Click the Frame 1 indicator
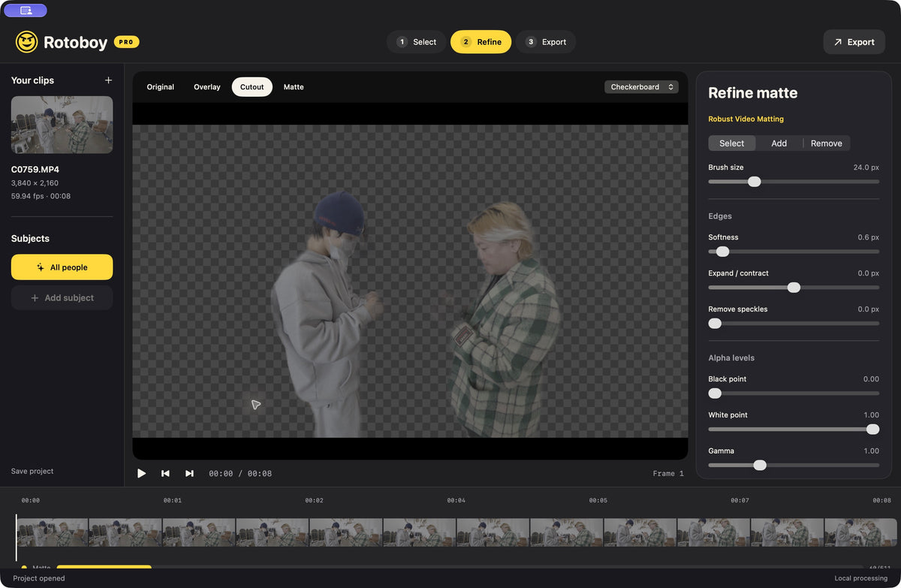Image resolution: width=901 pixels, height=588 pixels. click(x=668, y=474)
